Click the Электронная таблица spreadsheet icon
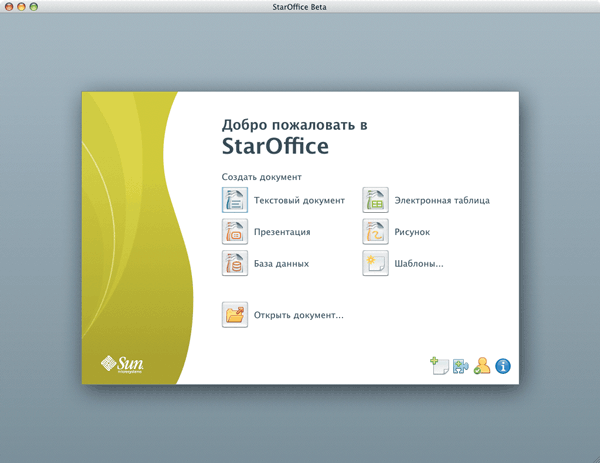 click(375, 200)
